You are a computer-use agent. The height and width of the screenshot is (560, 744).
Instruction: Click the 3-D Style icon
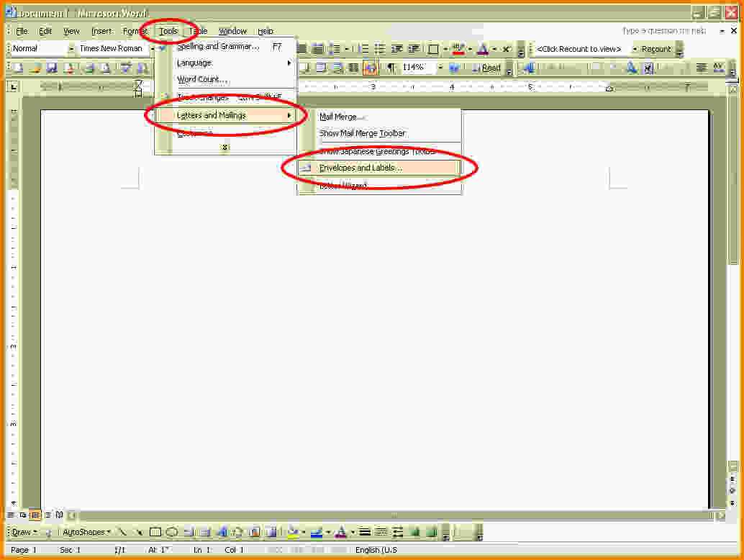pyautogui.click(x=431, y=532)
